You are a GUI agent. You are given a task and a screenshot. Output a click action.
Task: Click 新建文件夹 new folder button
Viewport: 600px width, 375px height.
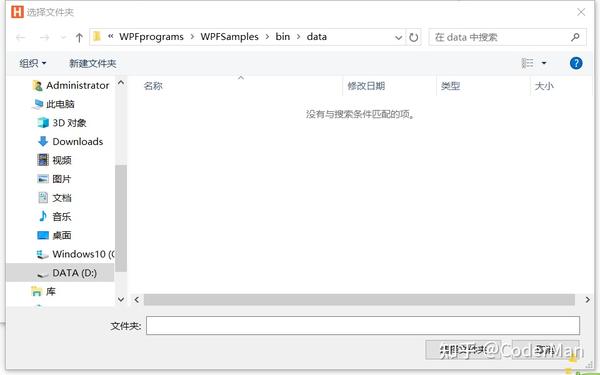tap(93, 63)
